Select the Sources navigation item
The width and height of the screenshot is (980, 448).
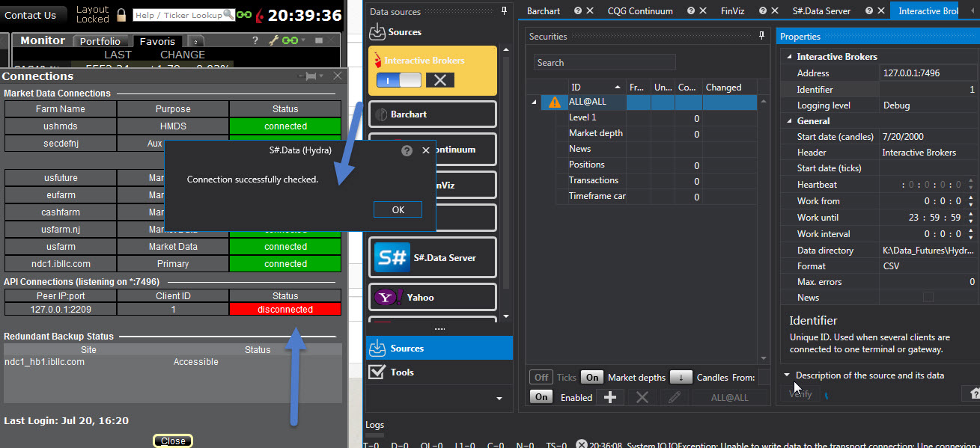tap(438, 349)
